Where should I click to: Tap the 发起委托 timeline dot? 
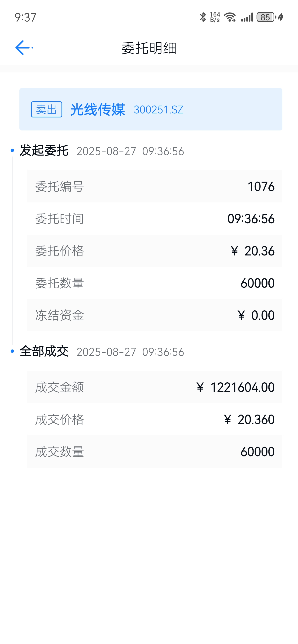point(12,150)
